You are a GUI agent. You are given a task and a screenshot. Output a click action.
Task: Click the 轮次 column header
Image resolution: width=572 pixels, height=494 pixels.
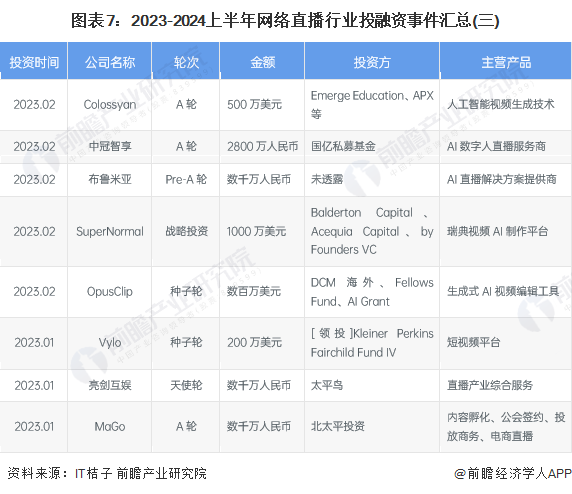186,62
